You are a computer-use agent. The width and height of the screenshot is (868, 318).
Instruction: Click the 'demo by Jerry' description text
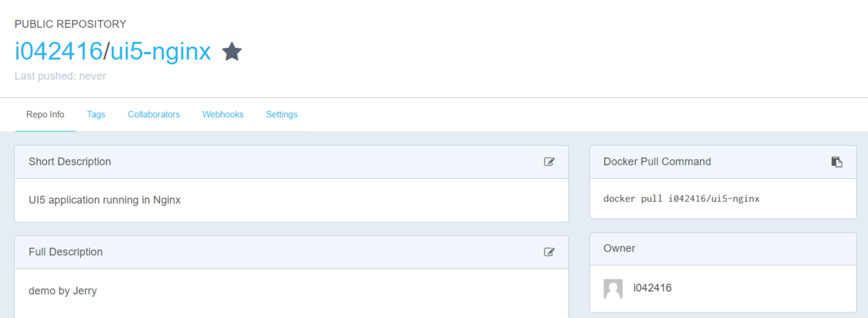tap(62, 290)
